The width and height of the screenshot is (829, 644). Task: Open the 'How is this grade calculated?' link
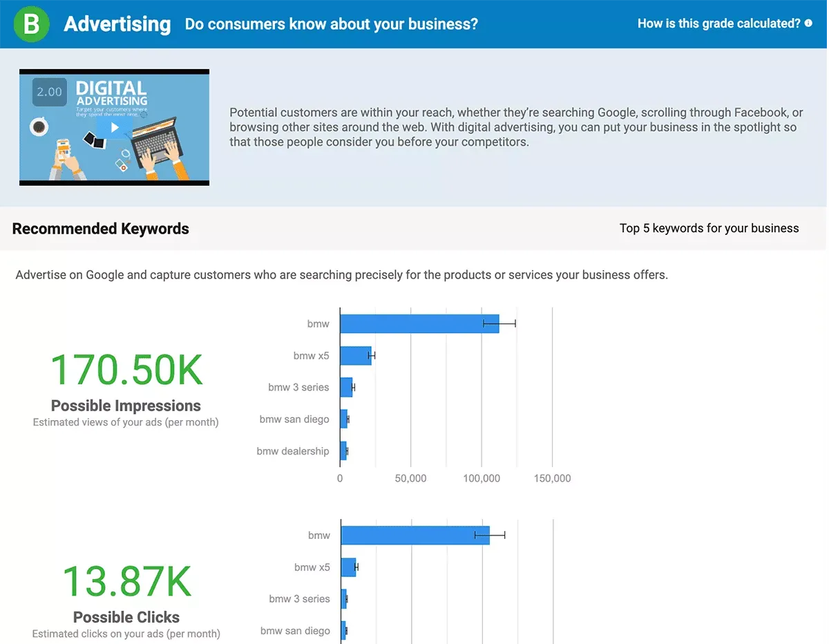pos(718,23)
